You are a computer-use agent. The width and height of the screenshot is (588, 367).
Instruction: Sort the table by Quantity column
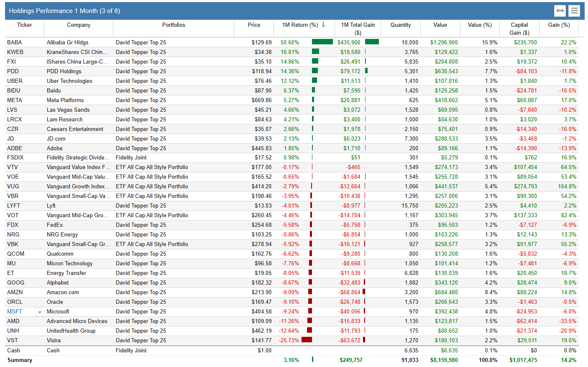400,25
